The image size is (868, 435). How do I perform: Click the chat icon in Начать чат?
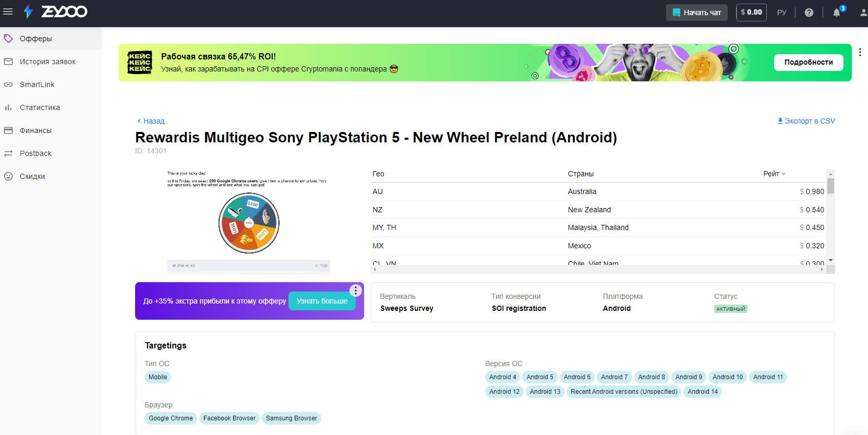tap(677, 13)
